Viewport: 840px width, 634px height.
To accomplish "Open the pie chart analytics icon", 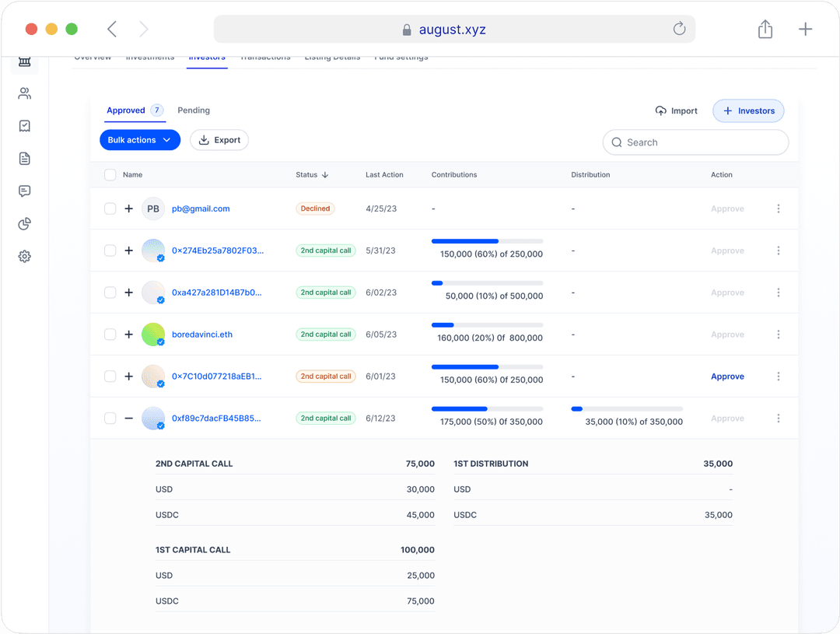I will coord(25,223).
